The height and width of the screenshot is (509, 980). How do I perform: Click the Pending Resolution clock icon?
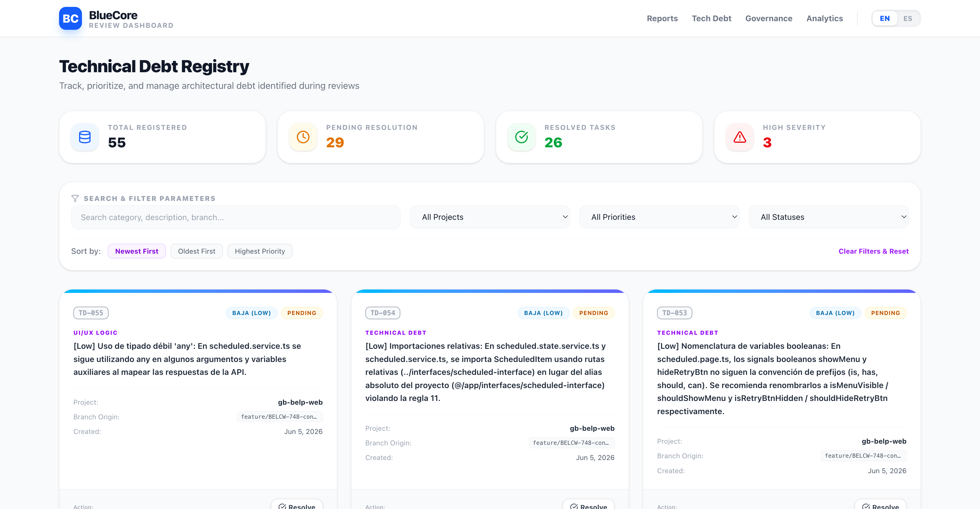click(303, 137)
